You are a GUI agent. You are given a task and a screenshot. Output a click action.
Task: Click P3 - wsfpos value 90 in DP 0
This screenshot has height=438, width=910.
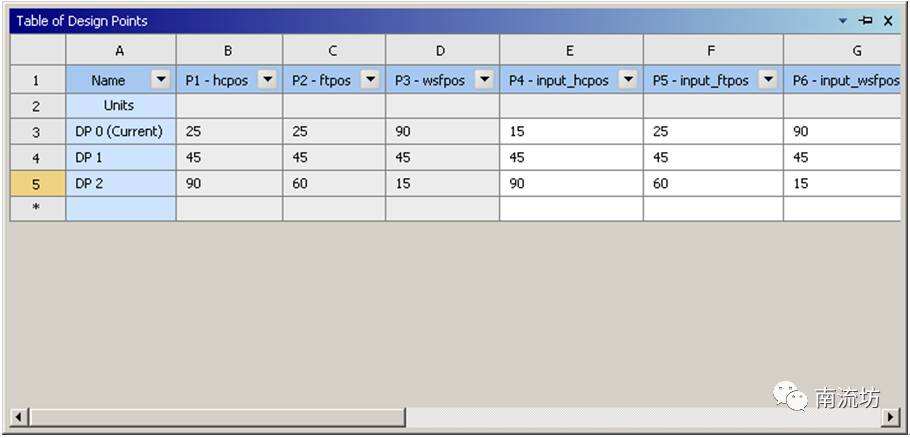click(x=442, y=132)
